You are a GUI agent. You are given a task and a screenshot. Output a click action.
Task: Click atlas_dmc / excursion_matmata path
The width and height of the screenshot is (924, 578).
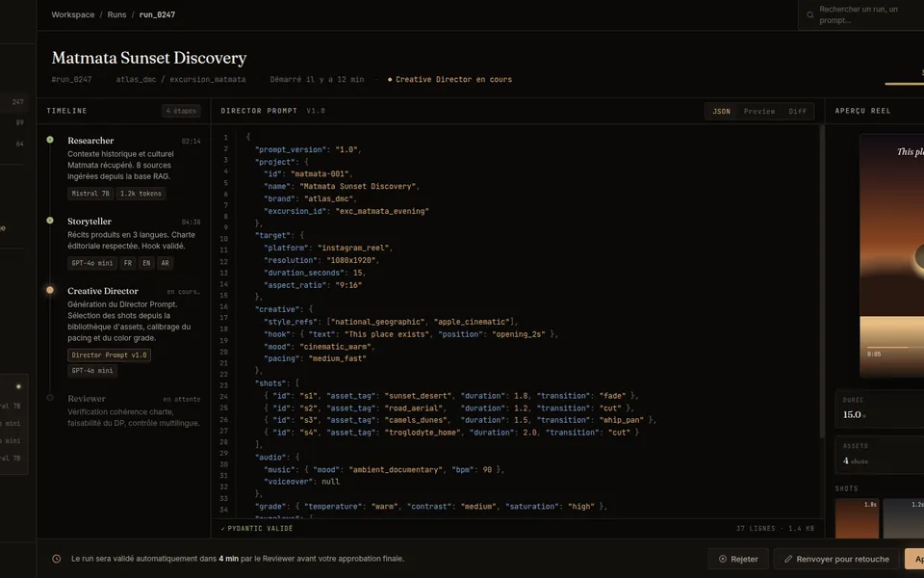[180, 79]
